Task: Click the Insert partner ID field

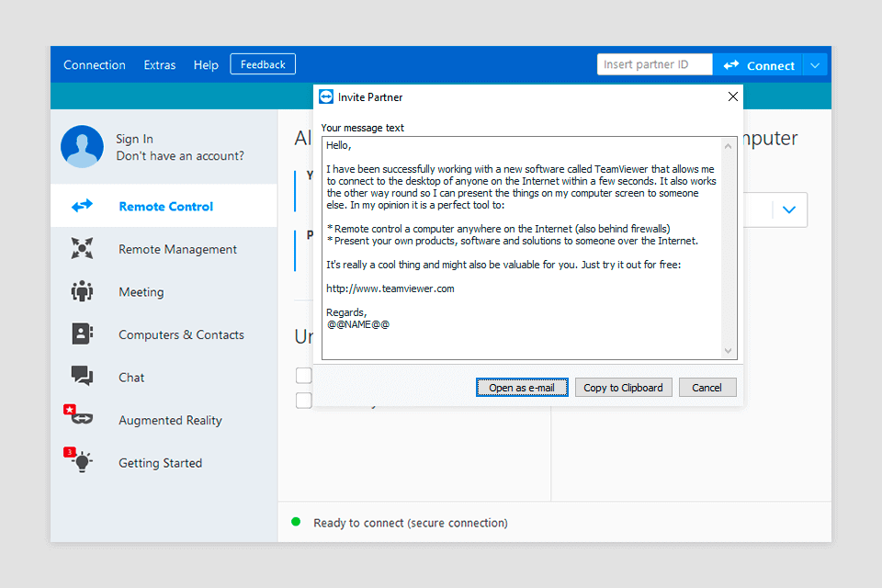Action: tap(655, 64)
